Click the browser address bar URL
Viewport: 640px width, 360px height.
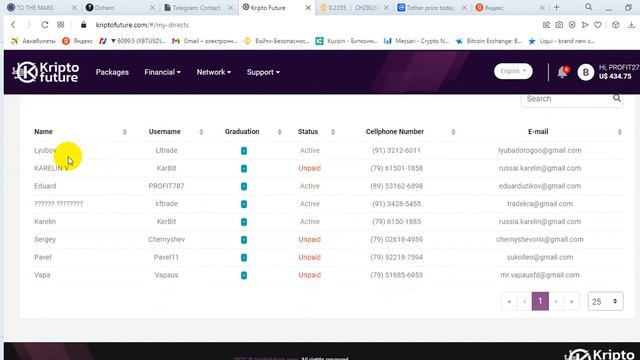tap(142, 25)
